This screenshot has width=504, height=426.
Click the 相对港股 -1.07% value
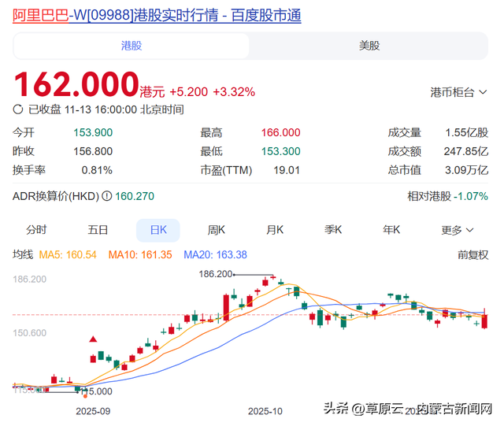coord(471,196)
